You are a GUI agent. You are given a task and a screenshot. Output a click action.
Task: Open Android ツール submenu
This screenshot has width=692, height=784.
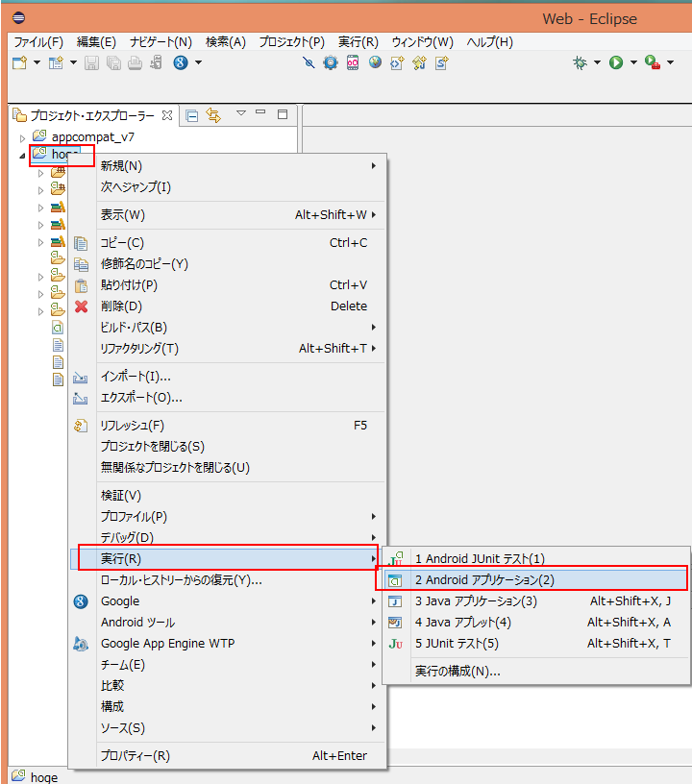228,623
